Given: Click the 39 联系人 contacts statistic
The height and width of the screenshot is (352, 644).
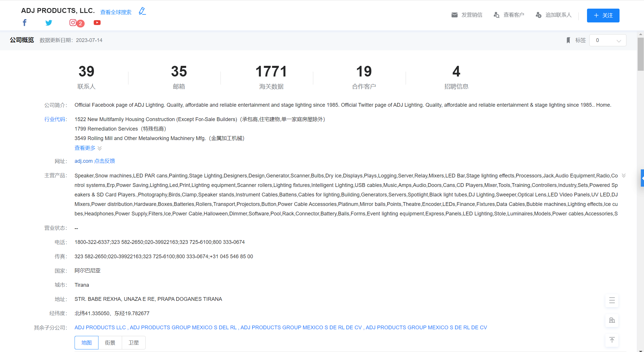Looking at the screenshot, I should pyautogui.click(x=86, y=77).
